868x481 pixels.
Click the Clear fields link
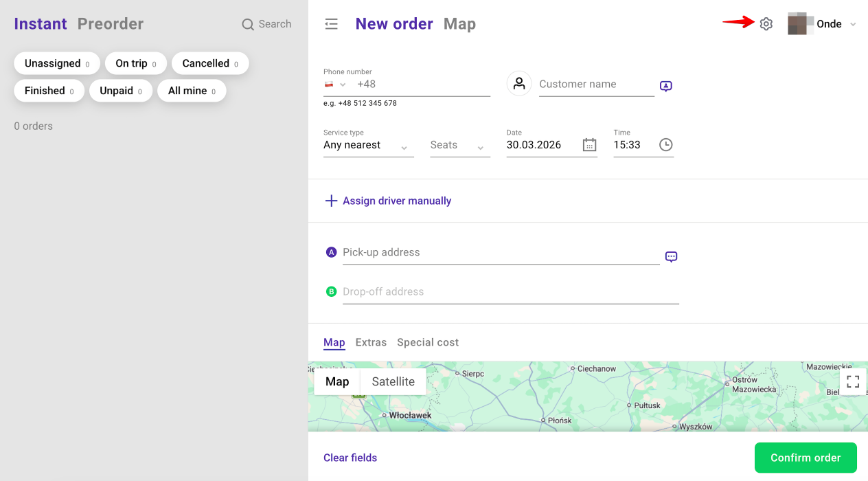[350, 458]
